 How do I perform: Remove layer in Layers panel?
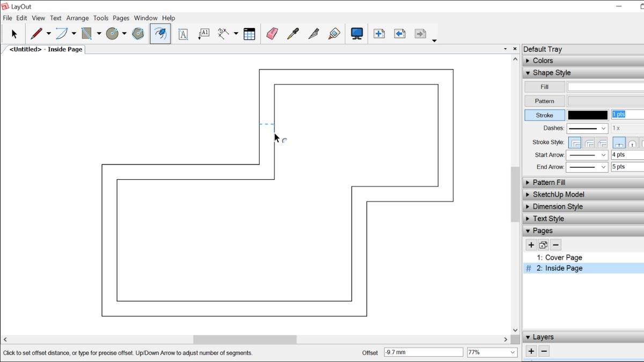click(x=544, y=351)
